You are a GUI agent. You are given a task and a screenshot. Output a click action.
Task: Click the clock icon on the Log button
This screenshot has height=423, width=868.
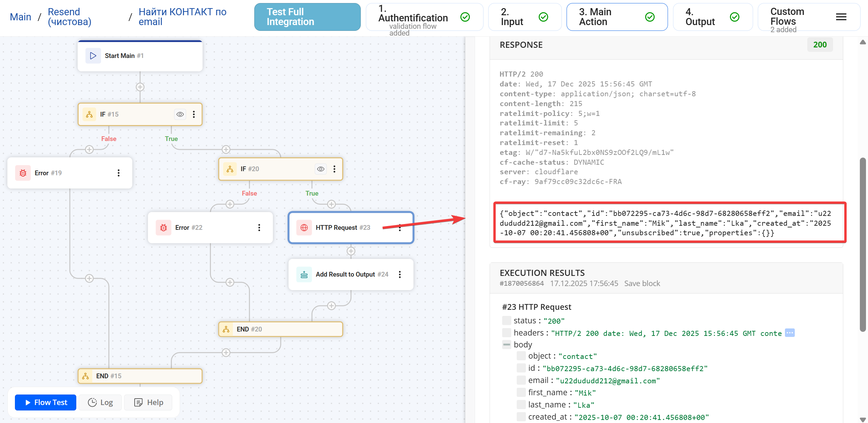[92, 402]
